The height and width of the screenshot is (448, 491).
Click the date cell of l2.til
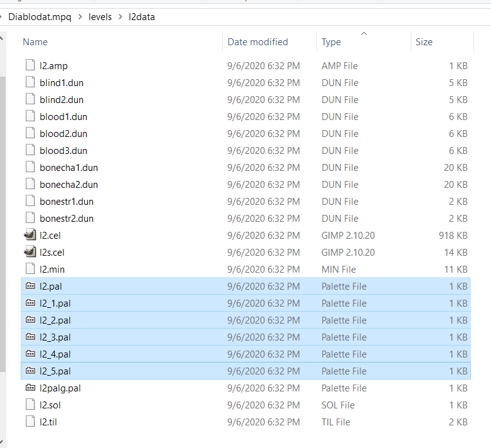click(x=263, y=422)
